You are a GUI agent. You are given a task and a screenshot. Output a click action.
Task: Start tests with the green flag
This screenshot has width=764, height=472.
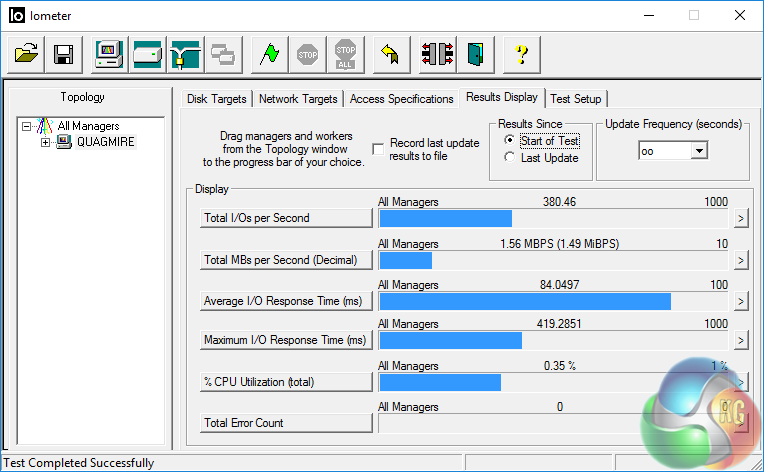269,54
